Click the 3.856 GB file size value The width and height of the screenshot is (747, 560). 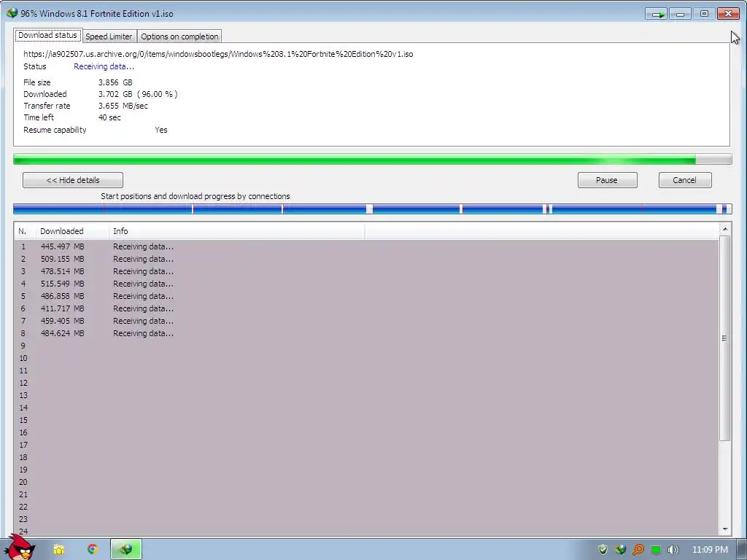115,82
